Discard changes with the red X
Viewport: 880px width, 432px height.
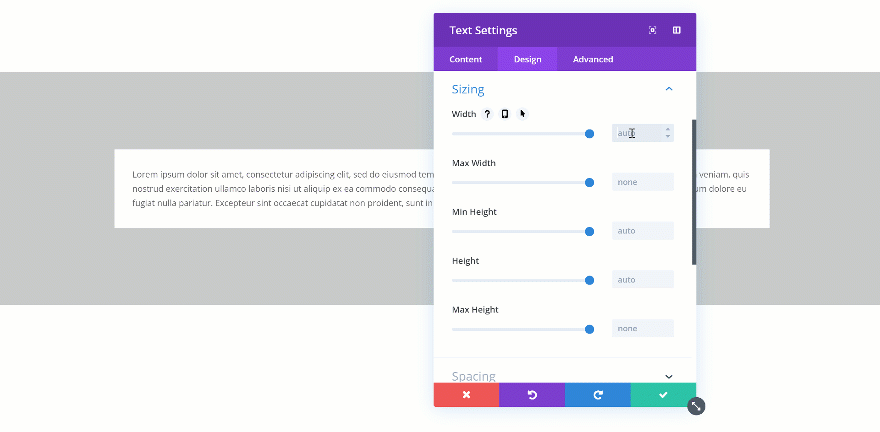466,395
